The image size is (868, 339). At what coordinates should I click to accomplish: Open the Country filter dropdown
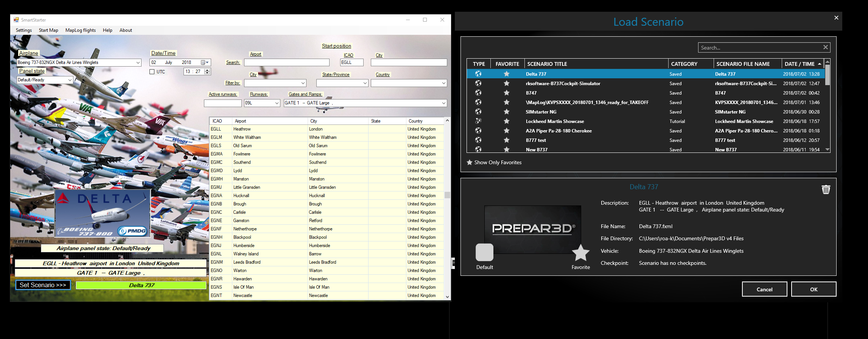[x=444, y=83]
